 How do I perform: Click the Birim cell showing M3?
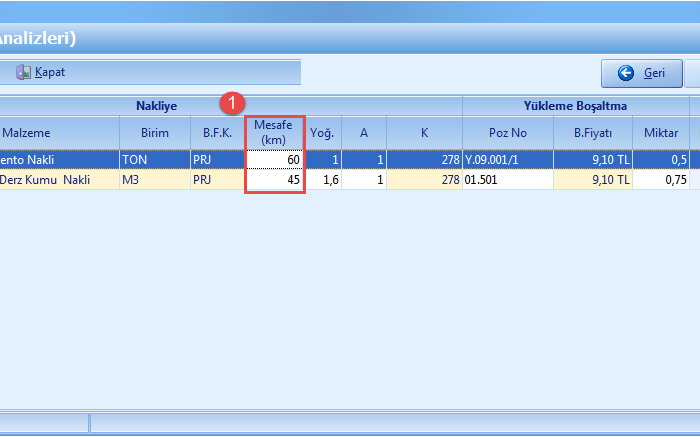[x=154, y=180]
